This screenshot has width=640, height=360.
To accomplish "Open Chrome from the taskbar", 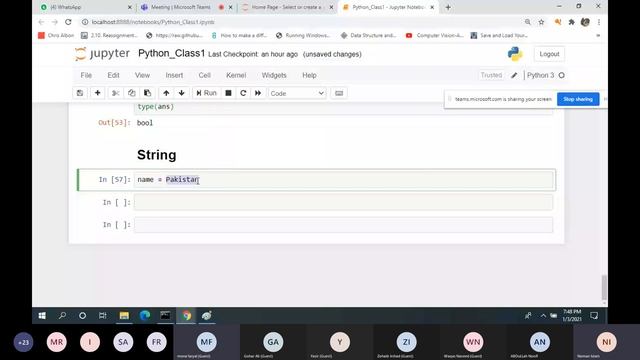I will pos(187,316).
